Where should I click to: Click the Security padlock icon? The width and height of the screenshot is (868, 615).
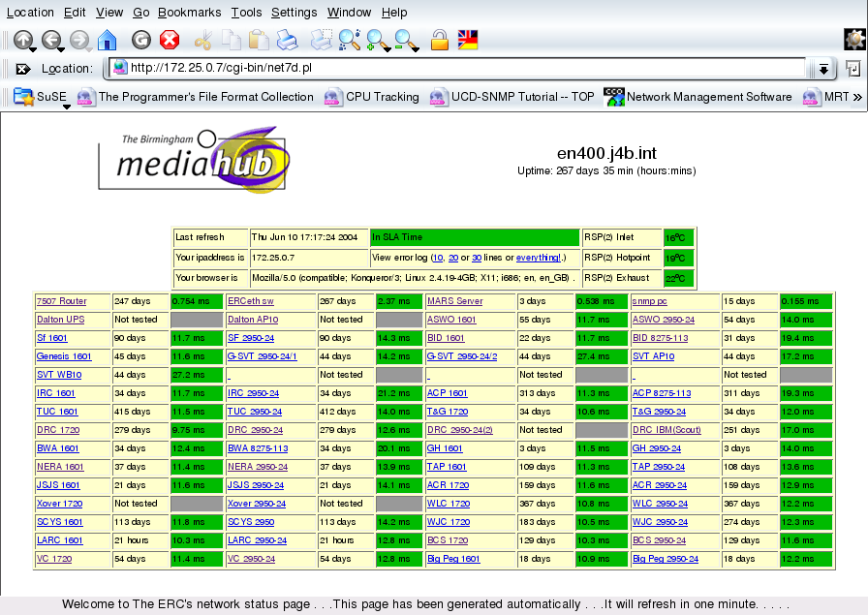point(440,41)
